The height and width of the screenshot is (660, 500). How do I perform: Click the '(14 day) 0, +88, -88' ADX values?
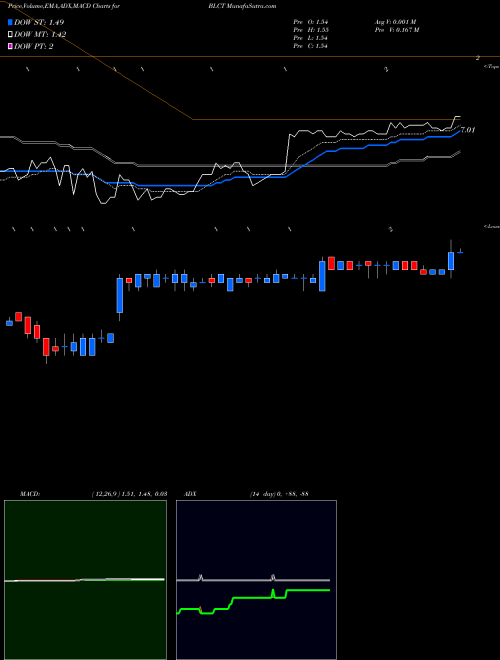click(279, 493)
